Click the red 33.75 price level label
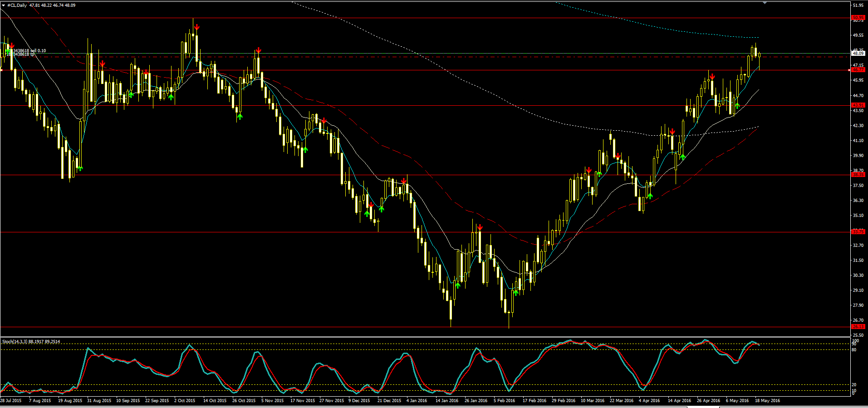This screenshot has width=868, height=408. point(858,232)
